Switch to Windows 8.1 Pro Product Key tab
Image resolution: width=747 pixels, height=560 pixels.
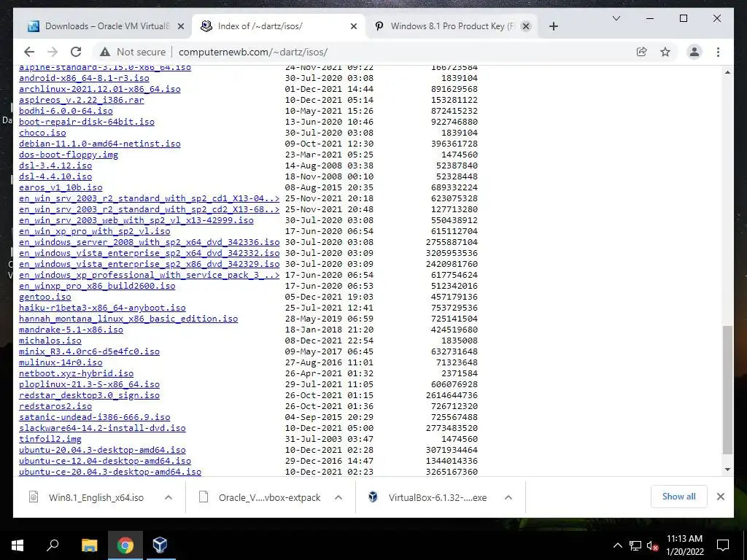(x=451, y=26)
